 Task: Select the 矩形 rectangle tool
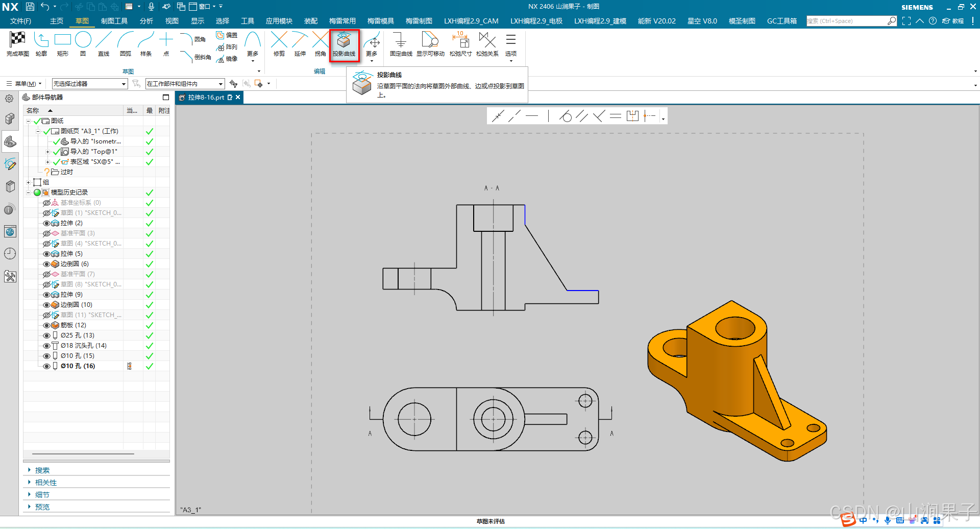tap(62, 43)
